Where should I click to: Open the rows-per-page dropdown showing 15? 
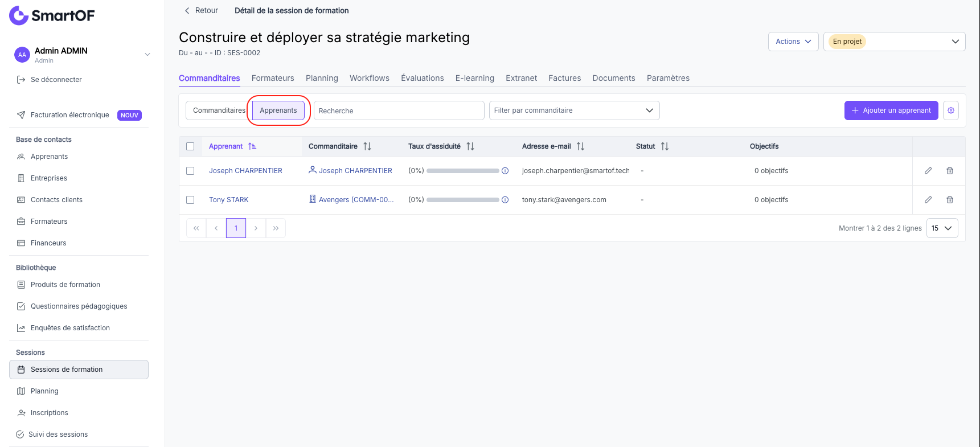tap(942, 228)
